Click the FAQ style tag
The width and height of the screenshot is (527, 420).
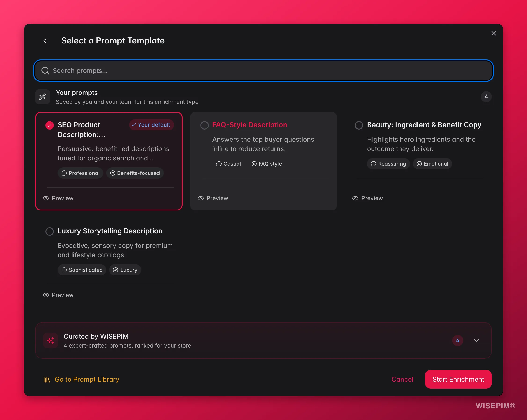click(267, 164)
